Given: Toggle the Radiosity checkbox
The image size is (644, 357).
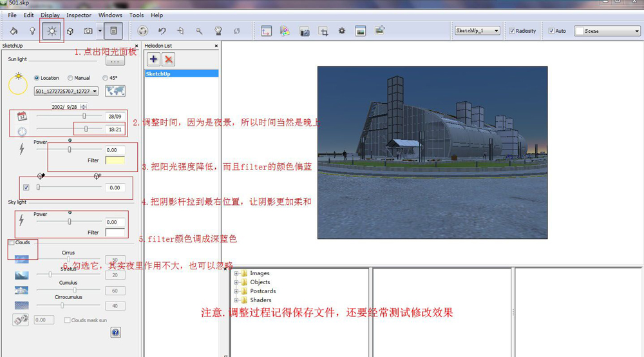Looking at the screenshot, I should 512,31.
